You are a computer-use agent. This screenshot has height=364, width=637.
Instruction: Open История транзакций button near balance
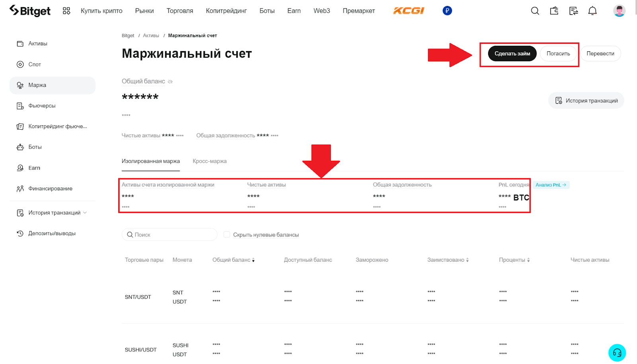[x=586, y=101]
